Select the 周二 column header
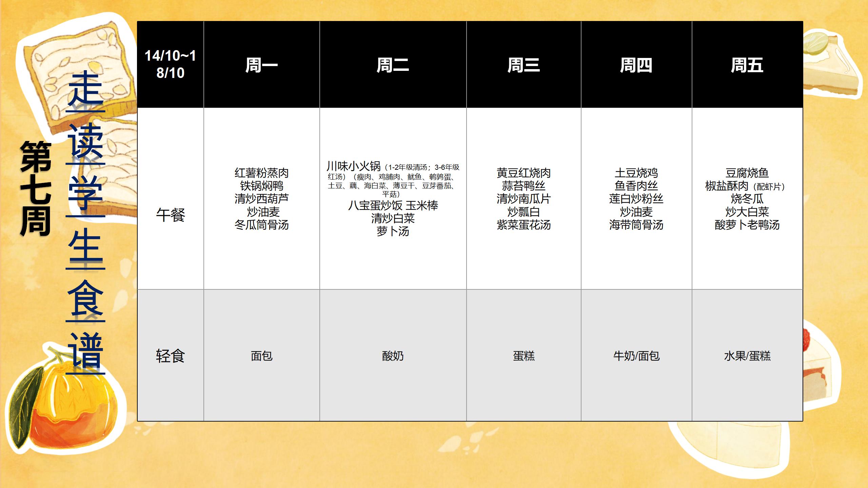This screenshot has width=868, height=488. [393, 64]
